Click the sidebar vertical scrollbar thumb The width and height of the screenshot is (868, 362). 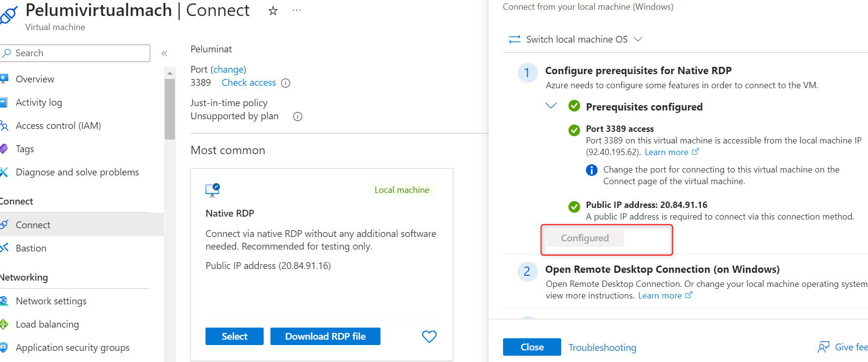pos(170,109)
